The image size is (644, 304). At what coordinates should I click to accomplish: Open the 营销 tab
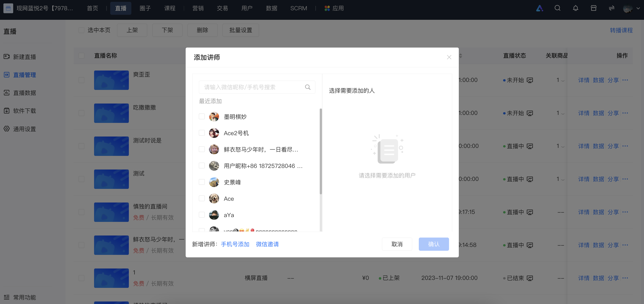coord(198,8)
